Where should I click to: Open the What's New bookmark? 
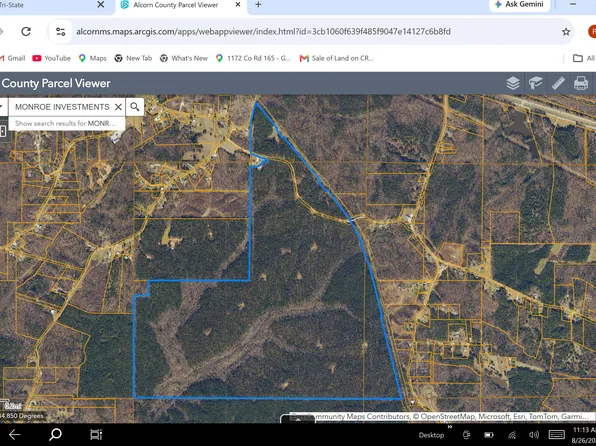184,58
